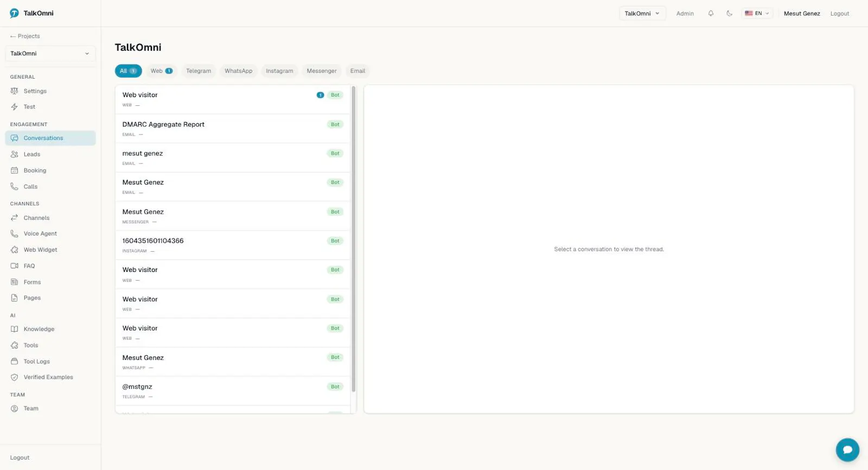
Task: Click the Tool Logs icon
Action: [x=15, y=361]
